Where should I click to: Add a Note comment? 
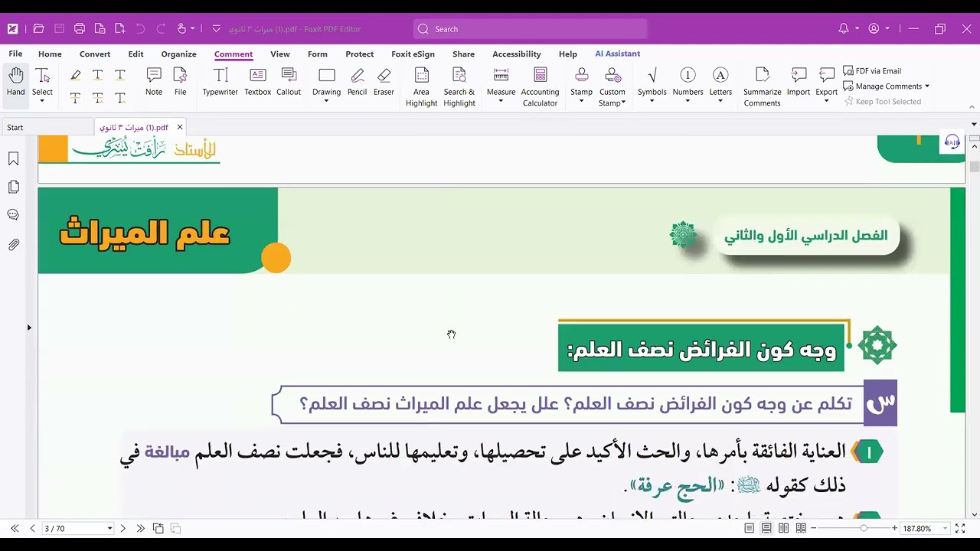point(154,82)
